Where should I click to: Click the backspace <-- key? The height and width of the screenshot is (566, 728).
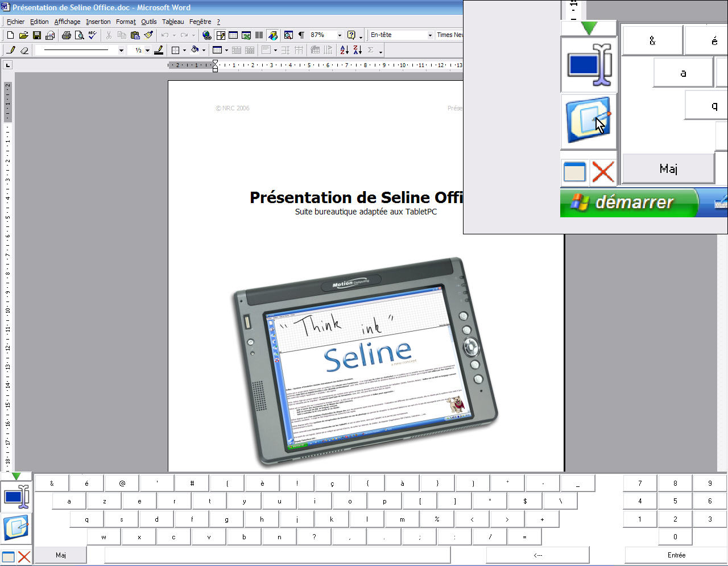(538, 555)
